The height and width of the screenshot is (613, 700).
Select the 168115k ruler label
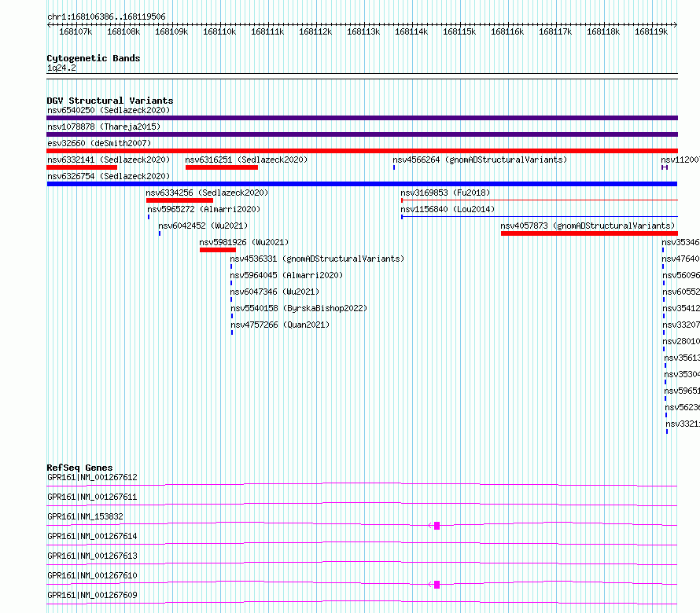(459, 31)
